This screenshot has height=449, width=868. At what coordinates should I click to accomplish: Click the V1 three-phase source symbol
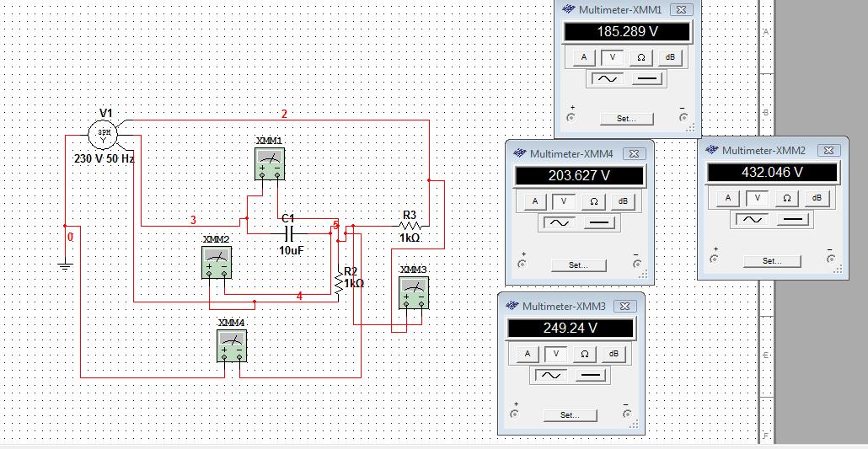click(104, 135)
